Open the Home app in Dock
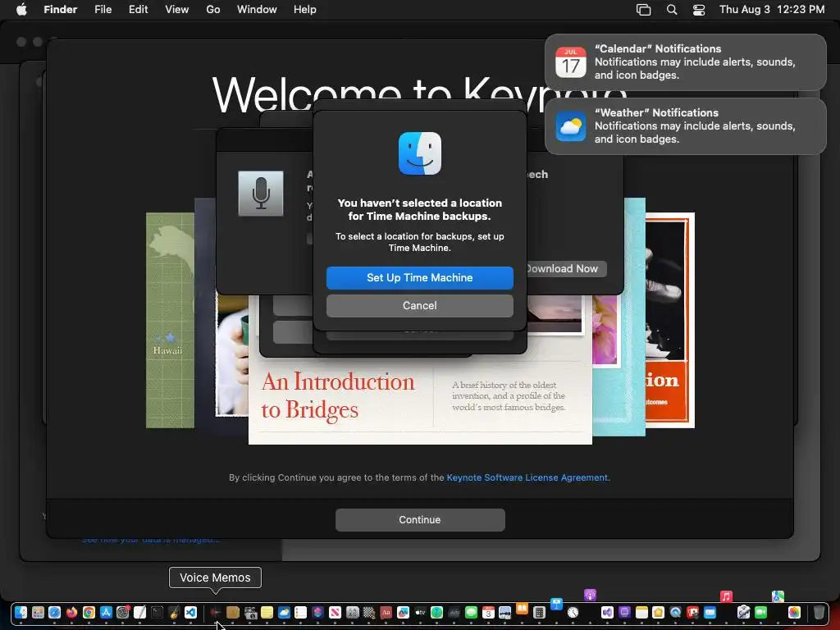This screenshot has height=630, width=840. pyautogui.click(x=659, y=612)
